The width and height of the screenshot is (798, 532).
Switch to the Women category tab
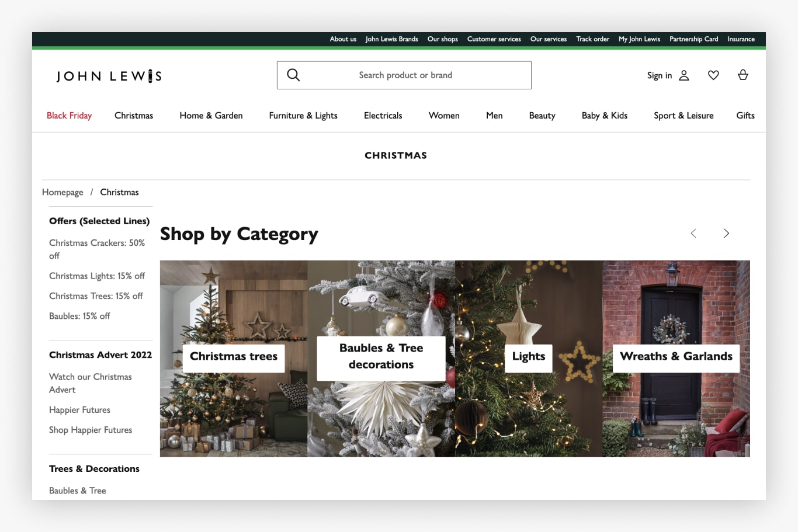(444, 115)
